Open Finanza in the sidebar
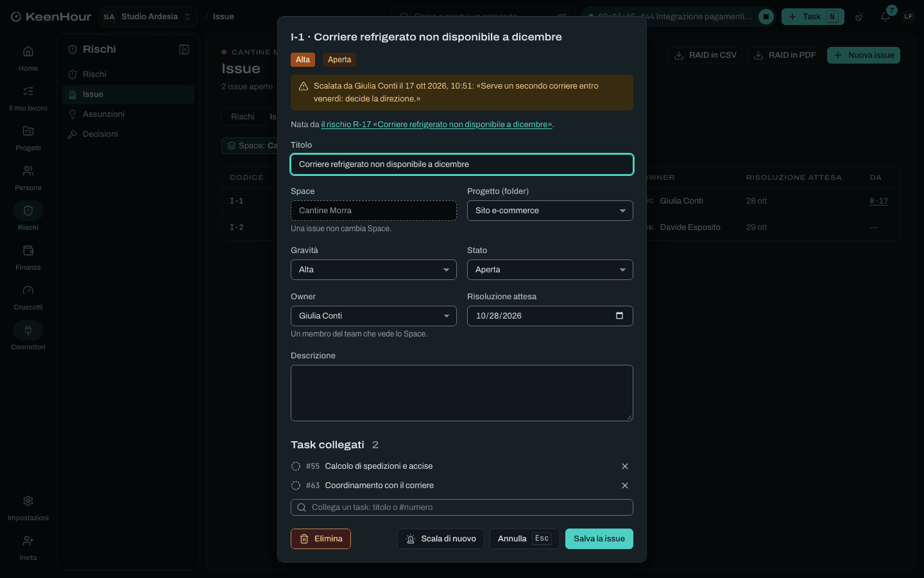Viewport: 924px width, 578px height. (x=28, y=258)
